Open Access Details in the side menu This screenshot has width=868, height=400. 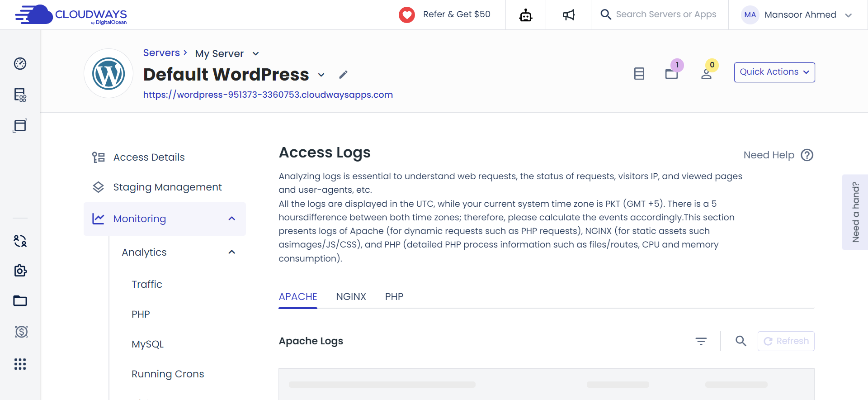(149, 157)
